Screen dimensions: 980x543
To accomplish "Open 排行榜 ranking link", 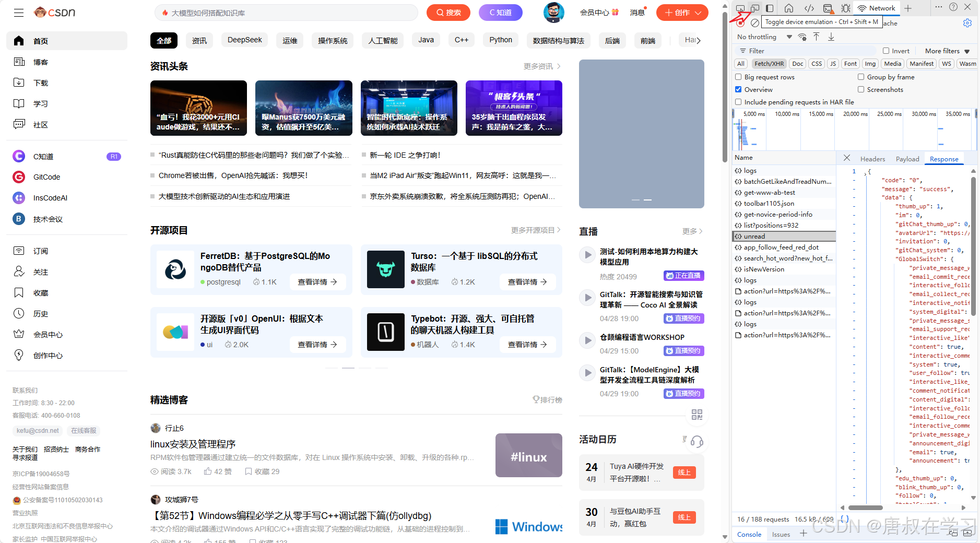I will pyautogui.click(x=547, y=399).
